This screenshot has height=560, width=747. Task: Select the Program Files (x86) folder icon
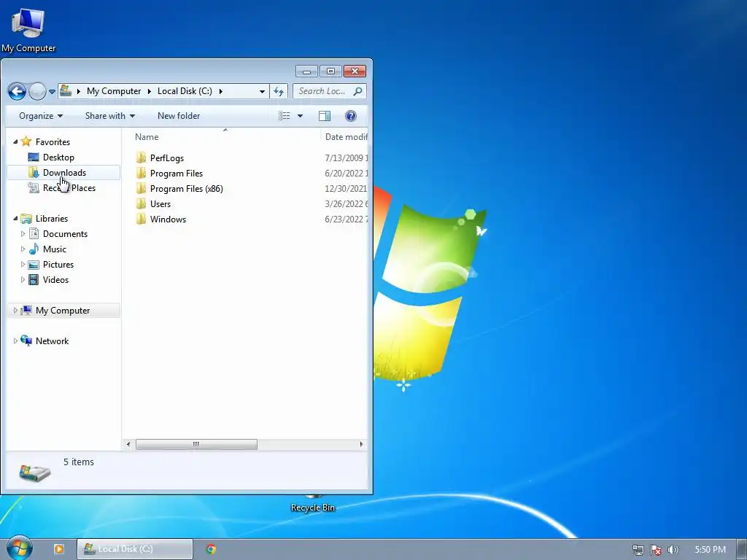pos(141,188)
